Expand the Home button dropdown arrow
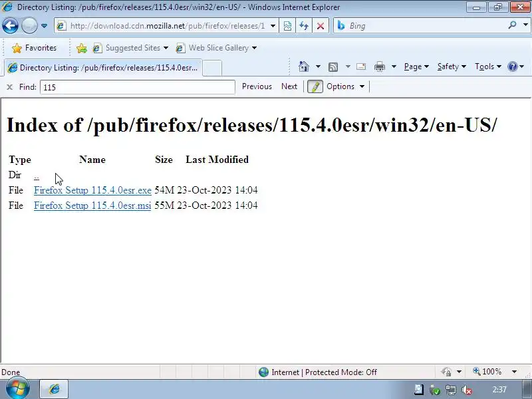The width and height of the screenshot is (532, 399). tap(318, 66)
